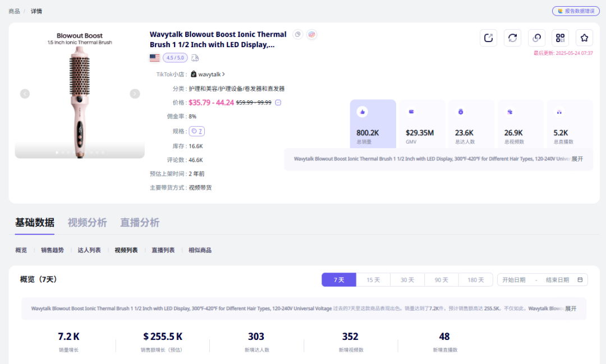Jump to 相似商品 section
The height and width of the screenshot is (364, 606).
200,250
